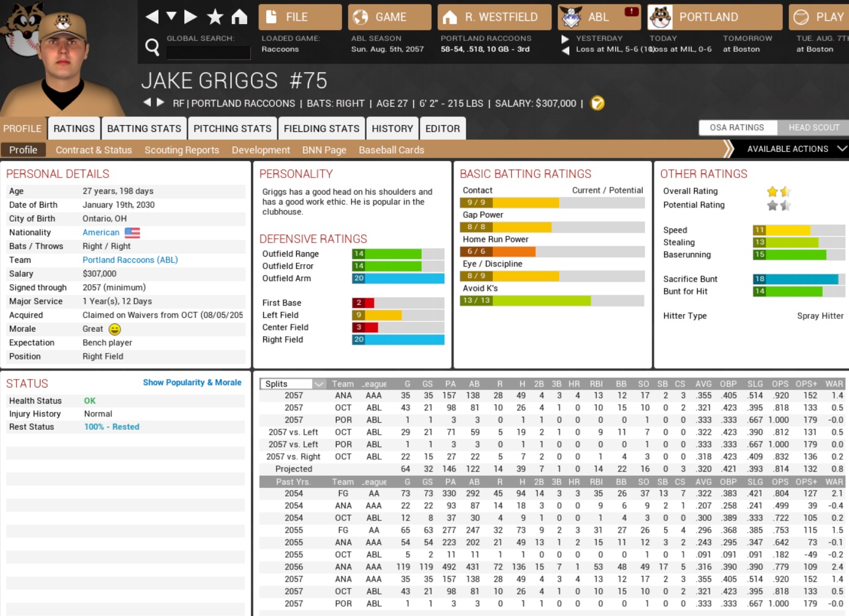Go back with the left arrow icon
The image size is (849, 616).
tap(152, 17)
